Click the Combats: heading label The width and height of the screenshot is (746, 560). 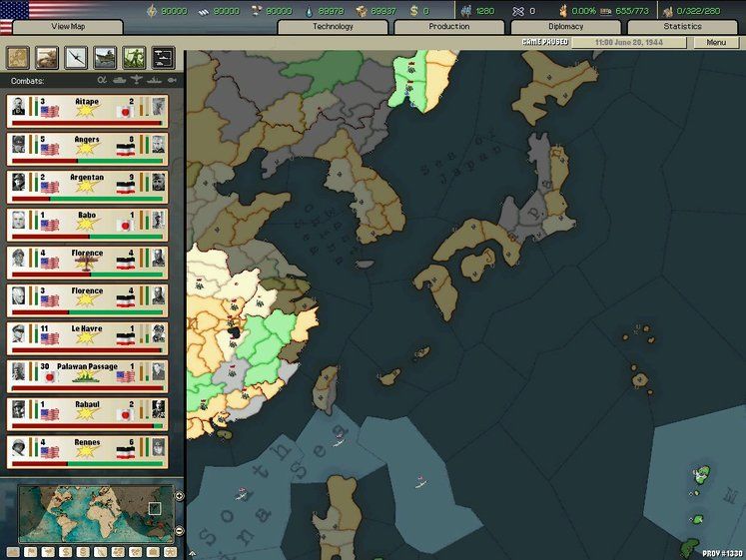28,81
